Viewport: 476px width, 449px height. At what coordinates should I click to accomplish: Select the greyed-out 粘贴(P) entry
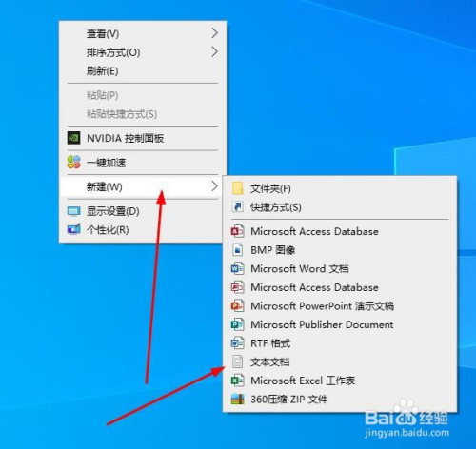(x=142, y=95)
